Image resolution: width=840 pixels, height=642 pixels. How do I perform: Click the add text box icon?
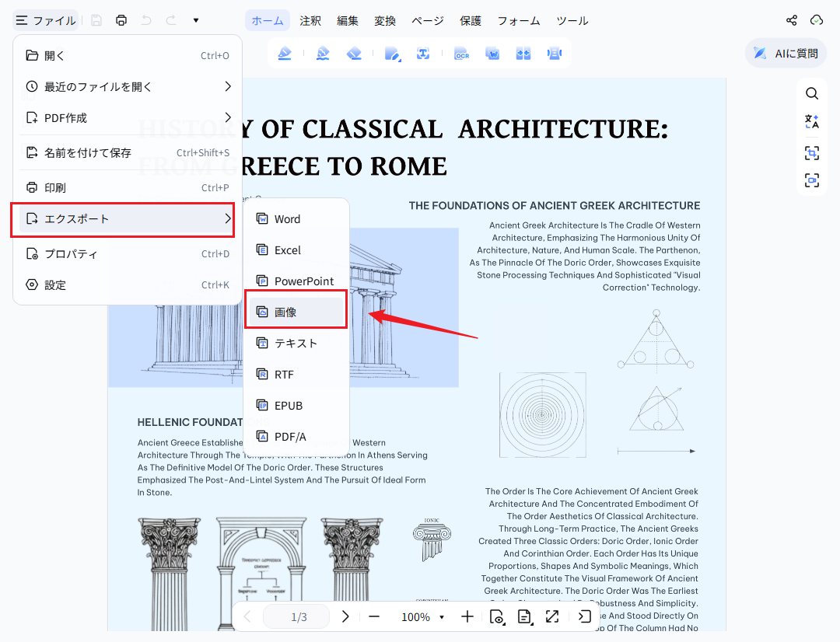[x=423, y=54]
